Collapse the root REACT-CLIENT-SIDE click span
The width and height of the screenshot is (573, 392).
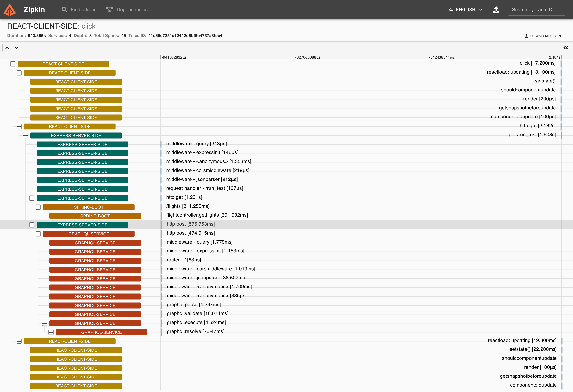click(13, 64)
